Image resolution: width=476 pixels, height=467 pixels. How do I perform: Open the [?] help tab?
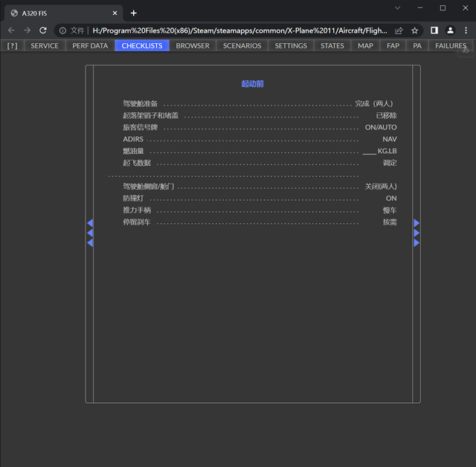pyautogui.click(x=12, y=45)
